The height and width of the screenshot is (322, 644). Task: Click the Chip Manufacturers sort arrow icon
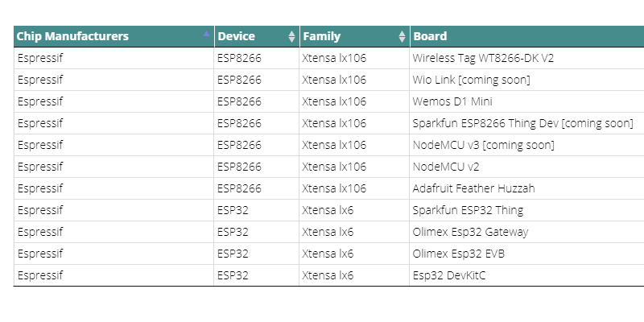(207, 34)
